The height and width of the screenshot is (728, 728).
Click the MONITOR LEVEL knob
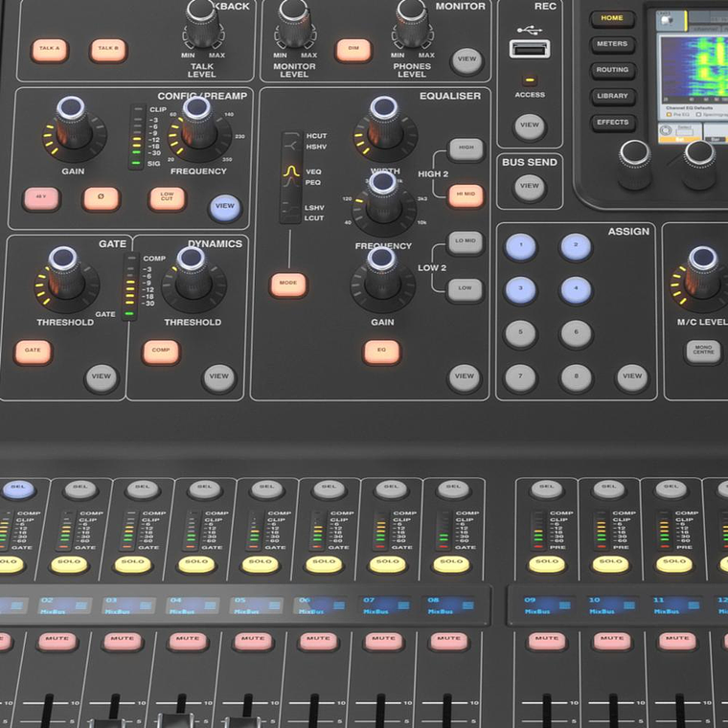pyautogui.click(x=295, y=23)
